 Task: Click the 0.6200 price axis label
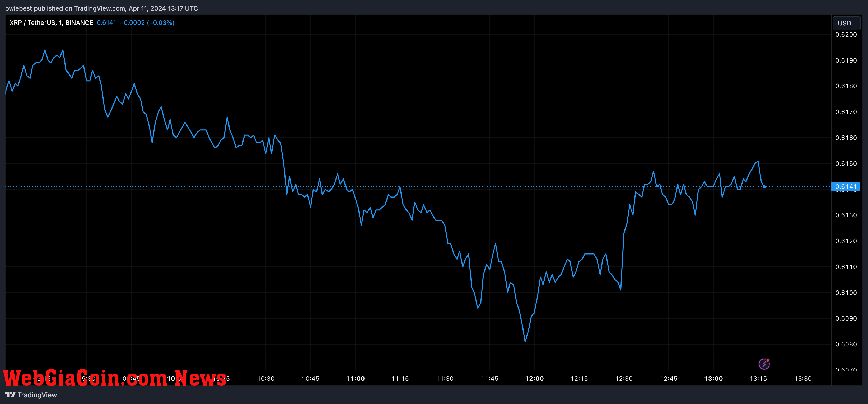point(846,34)
